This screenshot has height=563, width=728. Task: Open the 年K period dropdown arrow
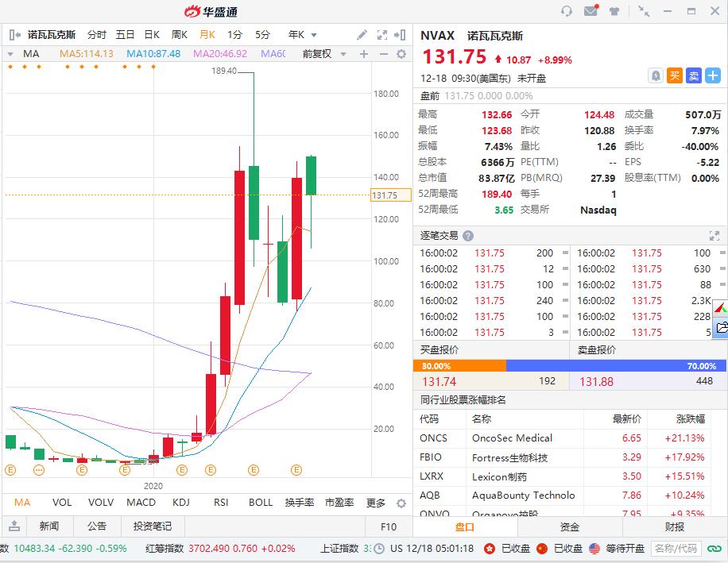(x=314, y=35)
